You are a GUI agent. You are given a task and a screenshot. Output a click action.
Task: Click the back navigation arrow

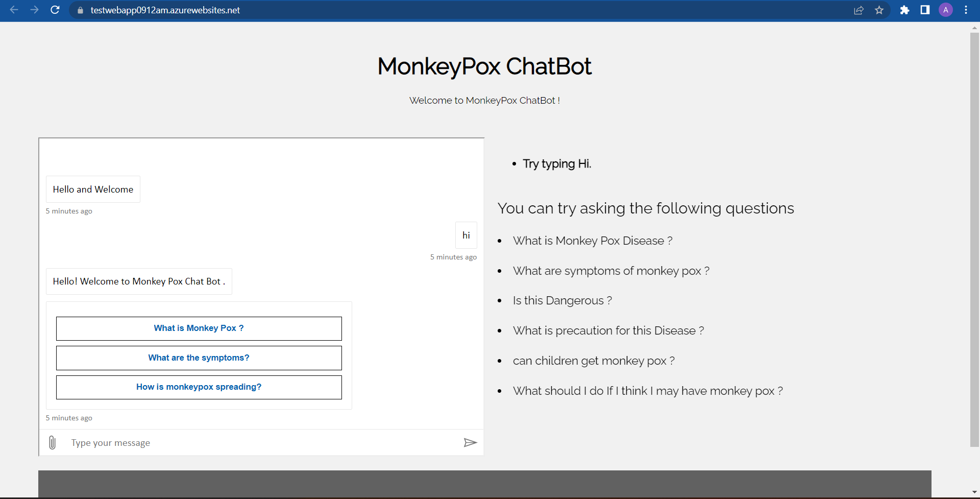14,10
